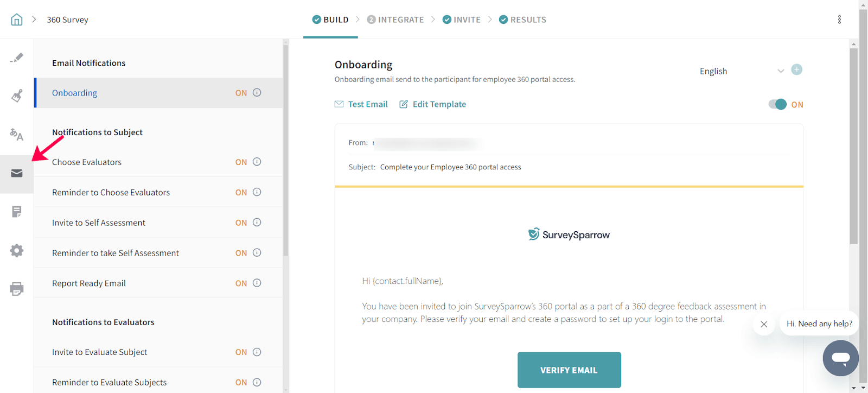The width and height of the screenshot is (868, 393).
Task: Click the add language plus icon
Action: click(x=796, y=69)
